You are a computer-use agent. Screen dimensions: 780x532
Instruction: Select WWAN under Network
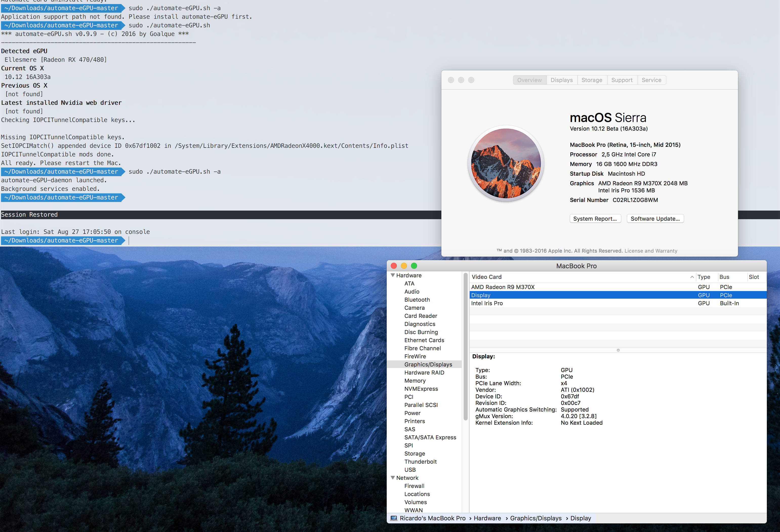414,510
